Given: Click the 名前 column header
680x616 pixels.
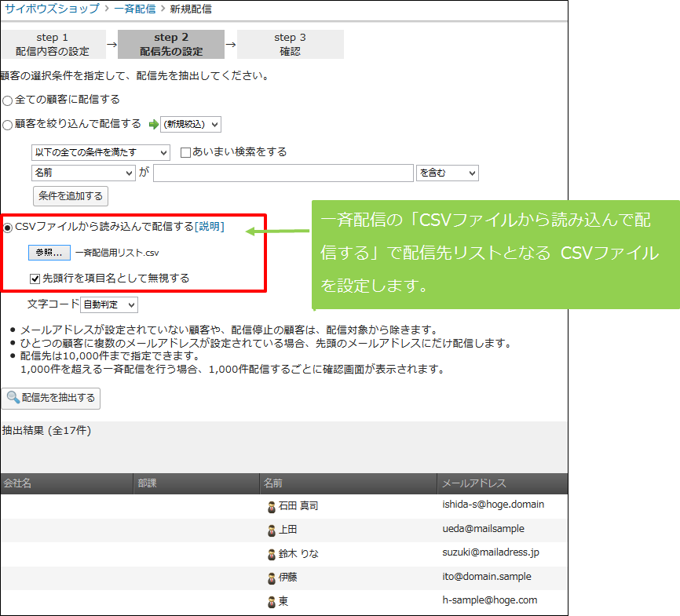Looking at the screenshot, I should (x=349, y=483).
